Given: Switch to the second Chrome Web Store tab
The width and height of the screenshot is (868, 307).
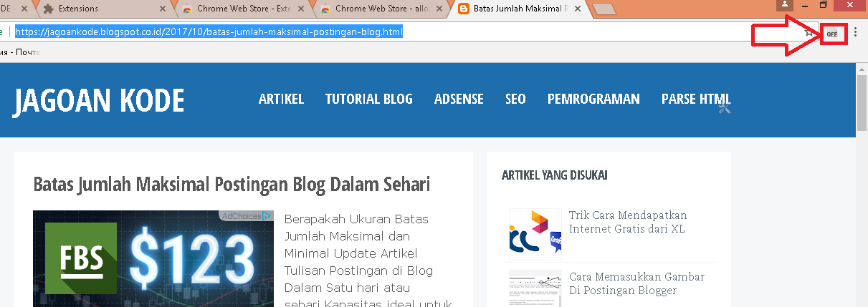Looking at the screenshot, I should [383, 9].
